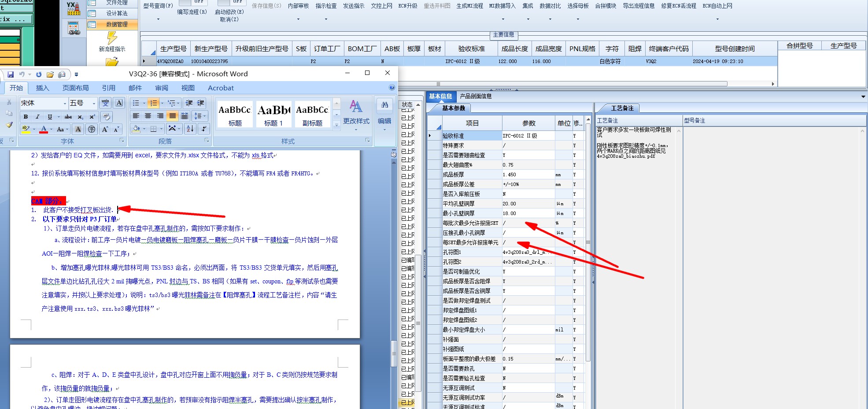Click the Open folder icon in Word toolbar
868x409 pixels.
50,74
